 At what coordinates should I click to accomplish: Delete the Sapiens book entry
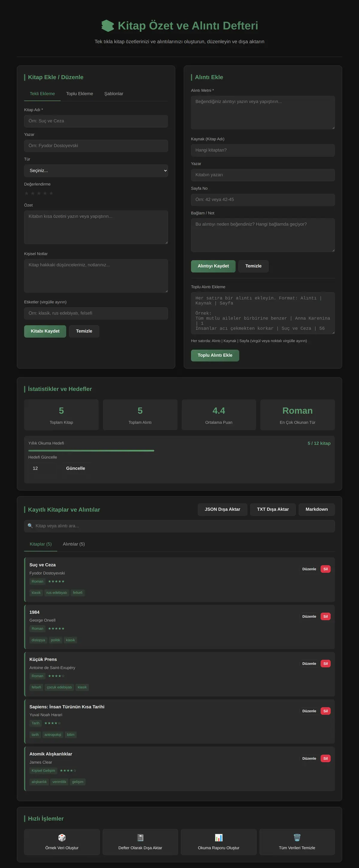tap(326, 711)
